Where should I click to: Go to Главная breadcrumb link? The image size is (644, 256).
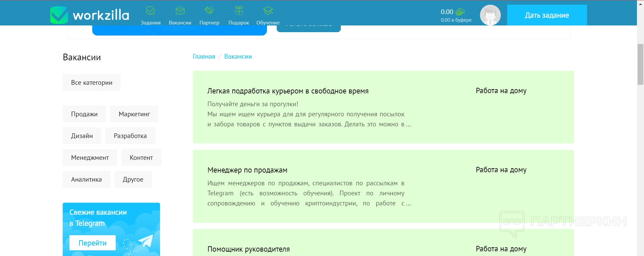(204, 57)
